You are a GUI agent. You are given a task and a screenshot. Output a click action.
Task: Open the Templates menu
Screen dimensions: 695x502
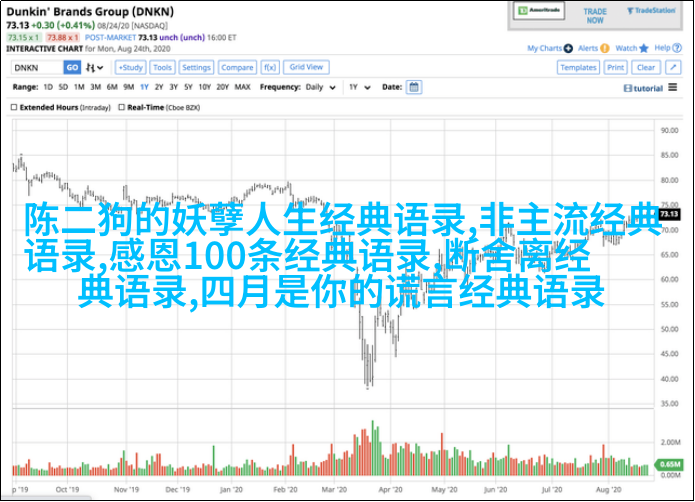(x=578, y=67)
